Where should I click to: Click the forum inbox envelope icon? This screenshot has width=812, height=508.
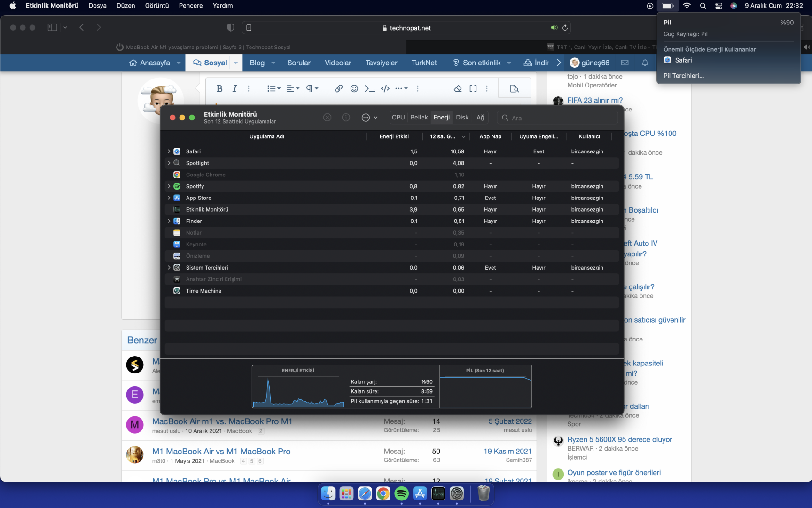(x=625, y=63)
